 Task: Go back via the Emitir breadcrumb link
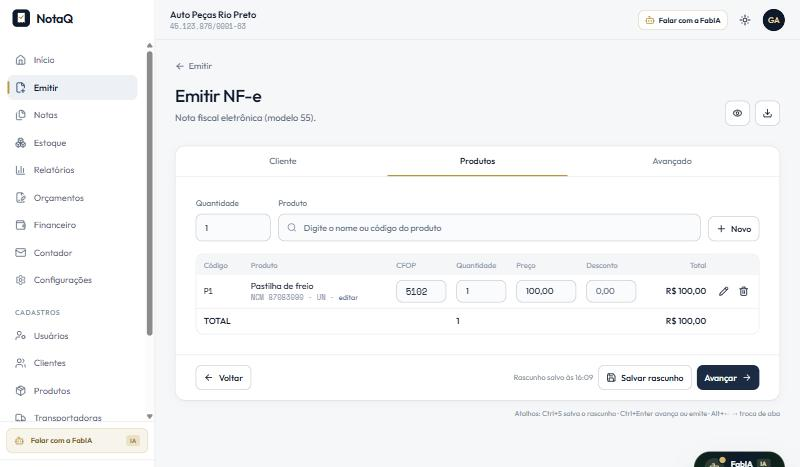point(193,66)
